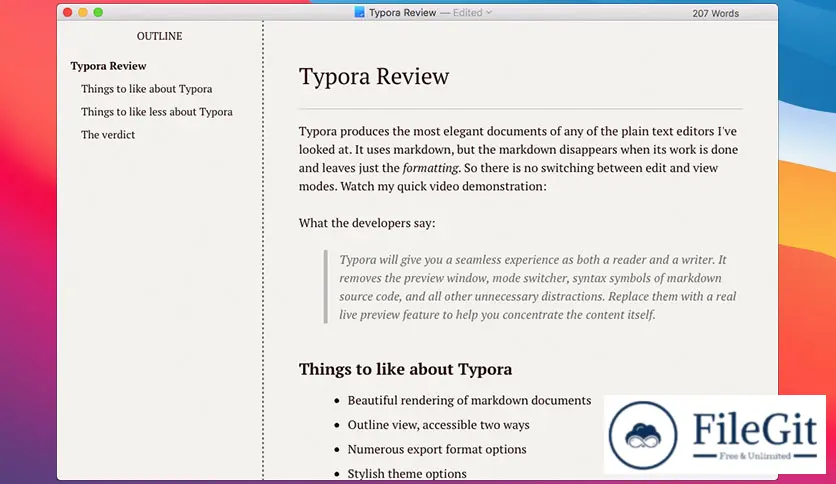Click the line What the developers say:
Screen dimensions: 836x484
pyautogui.click(x=367, y=223)
